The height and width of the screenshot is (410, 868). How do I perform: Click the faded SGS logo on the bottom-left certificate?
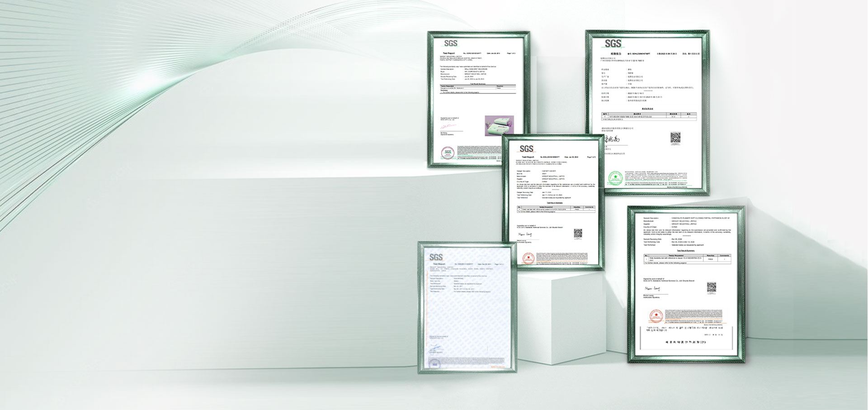[436, 257]
